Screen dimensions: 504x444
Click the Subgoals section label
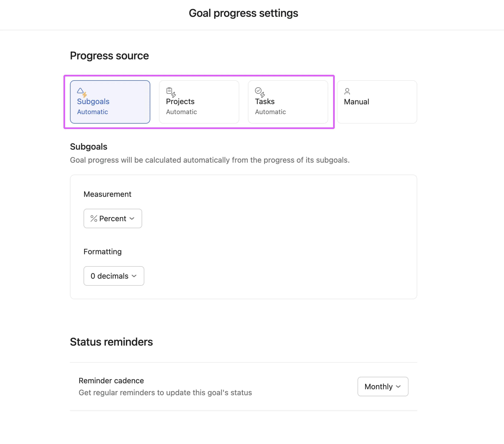pyautogui.click(x=88, y=146)
